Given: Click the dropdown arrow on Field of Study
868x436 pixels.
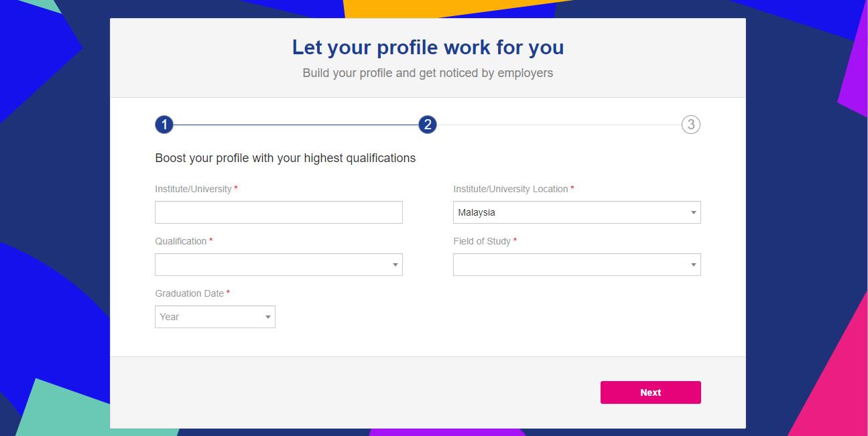Looking at the screenshot, I should (x=693, y=265).
